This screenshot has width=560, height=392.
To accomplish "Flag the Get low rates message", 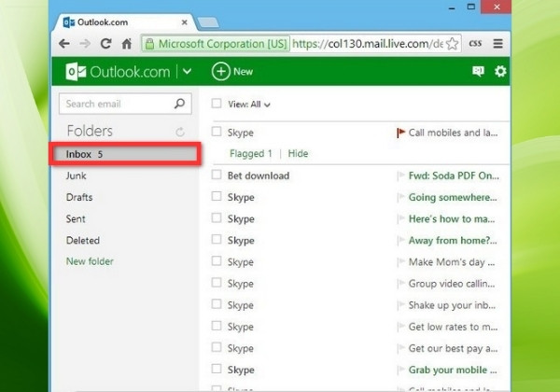I will click(x=401, y=327).
